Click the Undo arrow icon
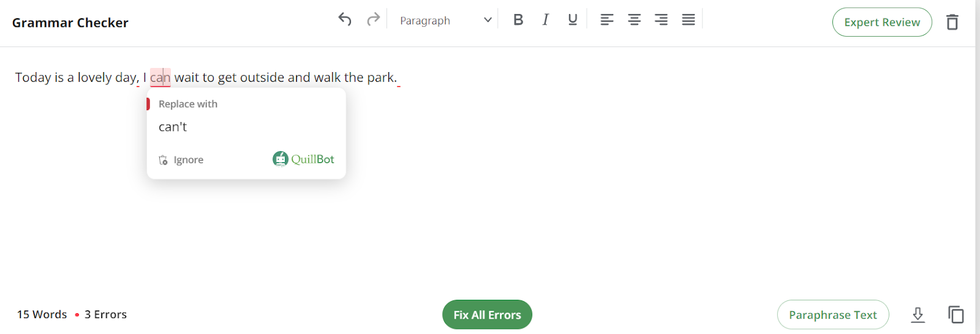This screenshot has width=980, height=334. pos(345,20)
